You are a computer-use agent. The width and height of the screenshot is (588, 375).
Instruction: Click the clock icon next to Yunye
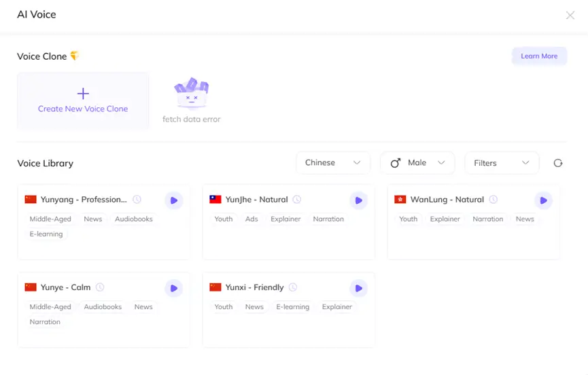pyautogui.click(x=100, y=287)
